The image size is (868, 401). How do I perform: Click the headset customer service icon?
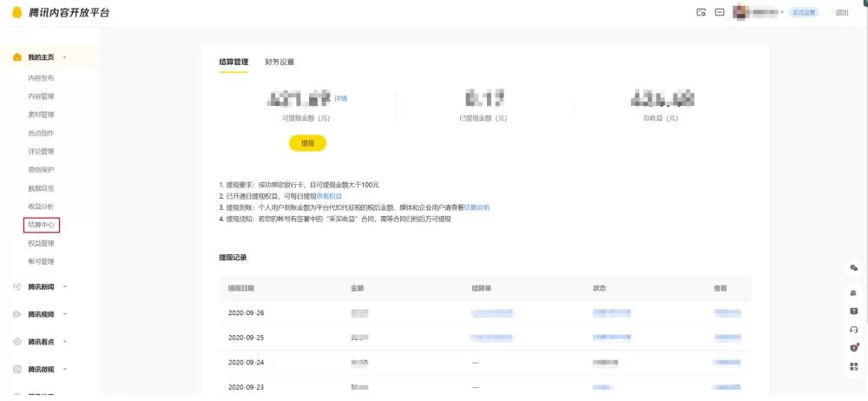pyautogui.click(x=853, y=330)
